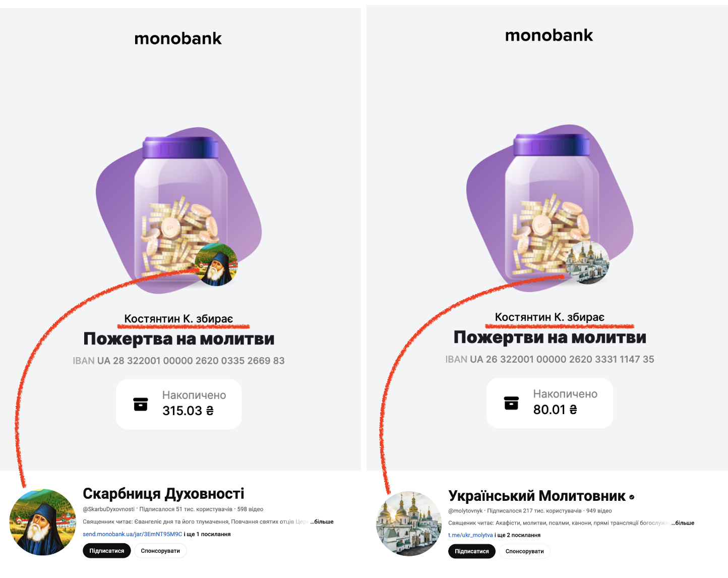
Task: Click the left monobank logo
Action: point(178,38)
